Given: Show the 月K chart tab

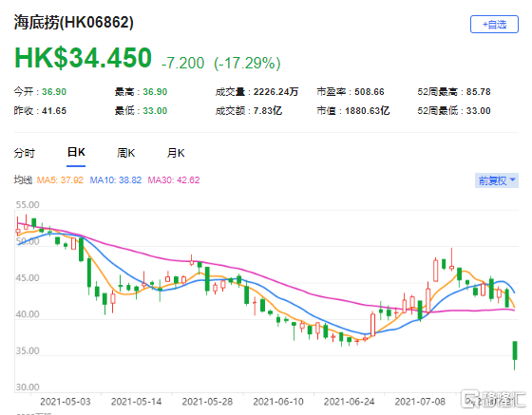Looking at the screenshot, I should tap(176, 153).
